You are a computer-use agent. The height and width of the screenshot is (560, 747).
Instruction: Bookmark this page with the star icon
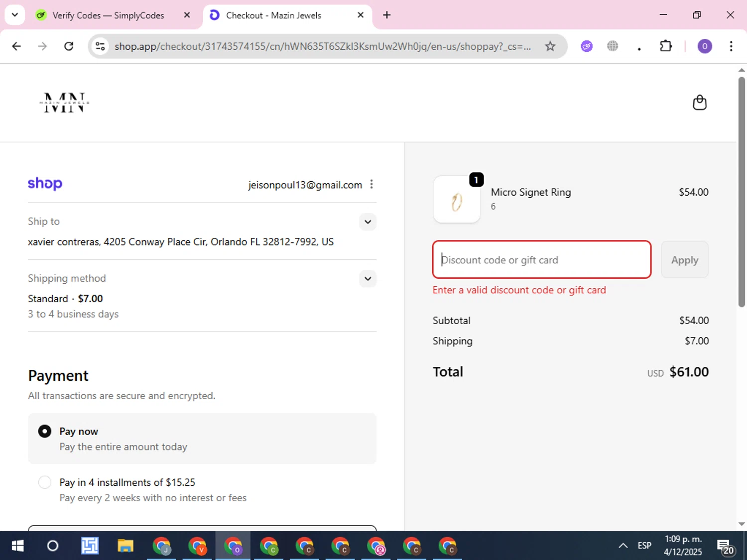pyautogui.click(x=550, y=46)
